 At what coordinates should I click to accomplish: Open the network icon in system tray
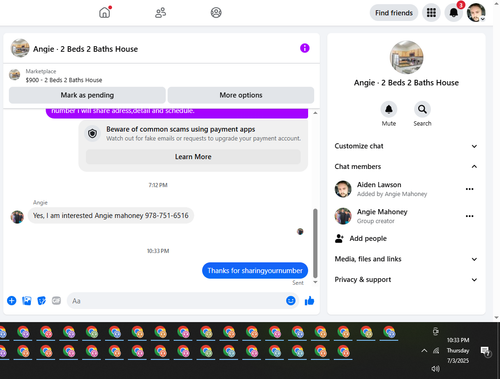click(436, 350)
